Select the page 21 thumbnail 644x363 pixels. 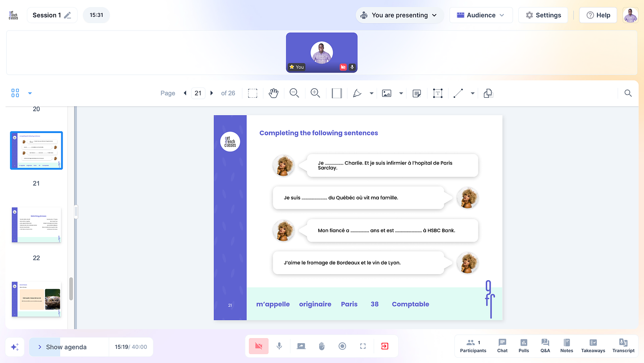[36, 150]
